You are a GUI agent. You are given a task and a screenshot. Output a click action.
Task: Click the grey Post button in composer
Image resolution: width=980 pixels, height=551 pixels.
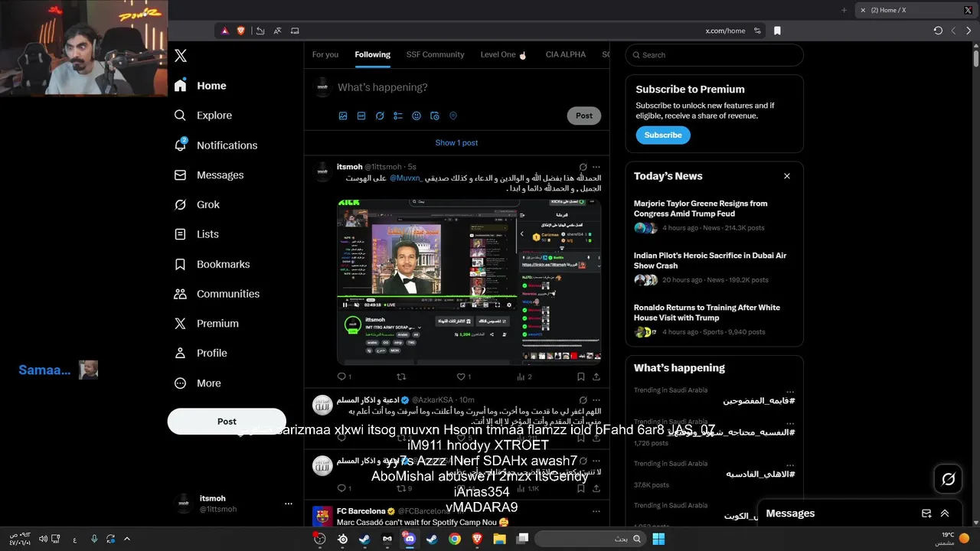[584, 116]
